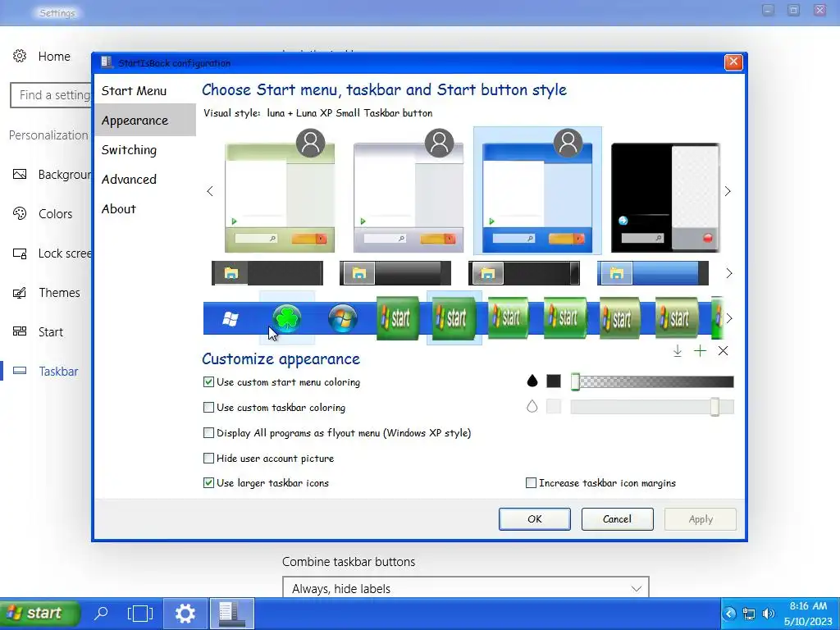Toggle Use custom start menu coloring
The image size is (840, 630).
pyautogui.click(x=209, y=382)
